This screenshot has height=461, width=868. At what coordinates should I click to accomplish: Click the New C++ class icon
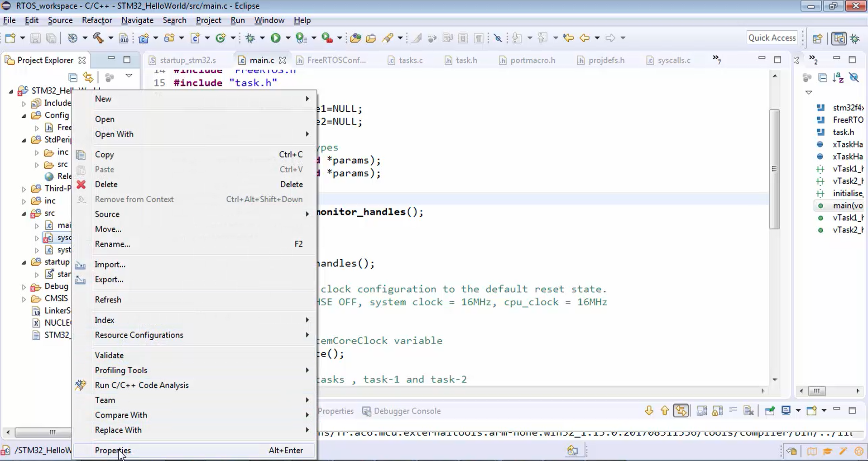pyautogui.click(x=221, y=38)
